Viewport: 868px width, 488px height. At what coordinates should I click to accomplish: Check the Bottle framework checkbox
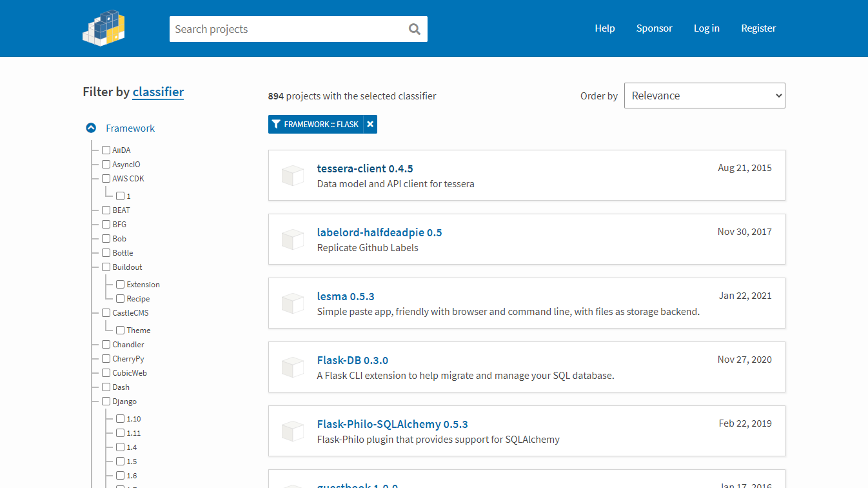106,252
